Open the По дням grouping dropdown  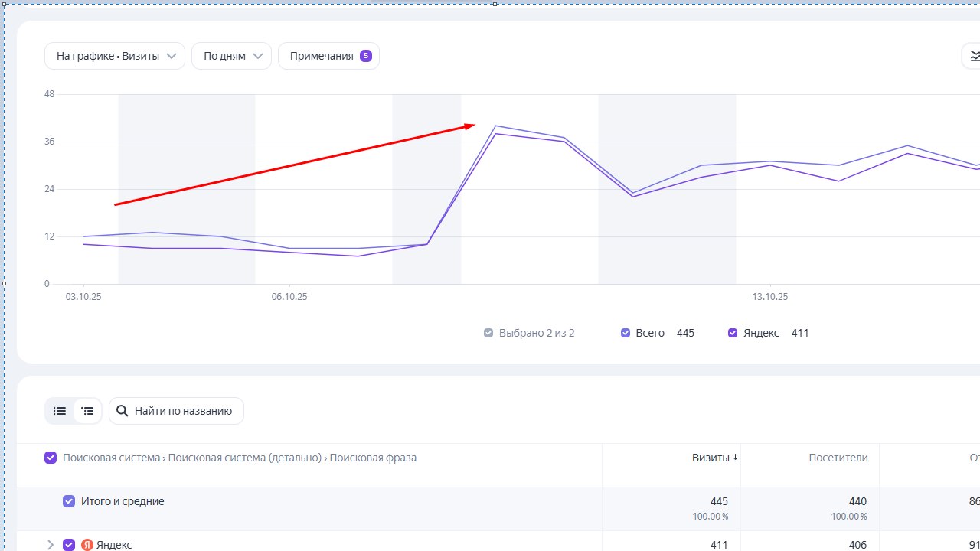[231, 56]
